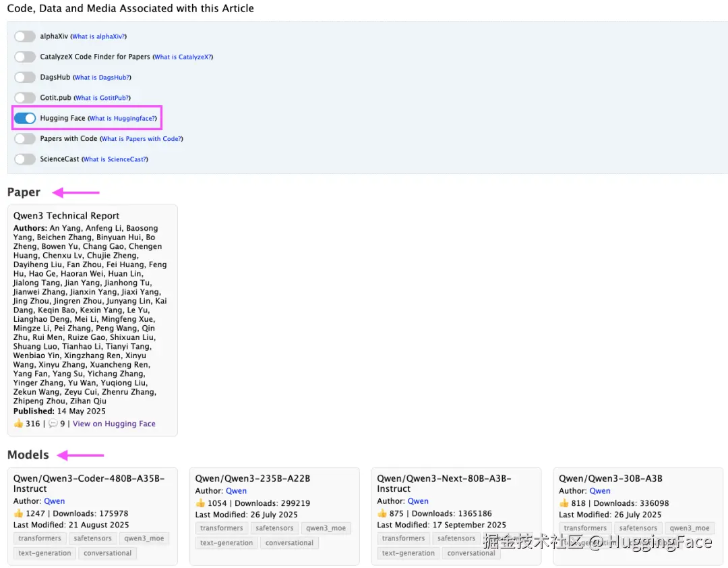This screenshot has width=728, height=568.
Task: Click transformers tag on Qwen3-235B-A22B card
Action: point(222,528)
